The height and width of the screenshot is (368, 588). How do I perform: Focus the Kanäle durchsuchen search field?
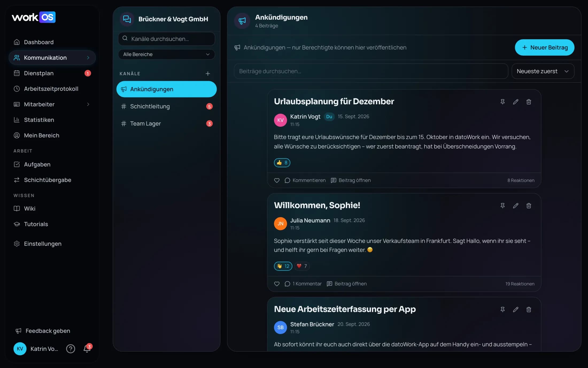click(x=167, y=39)
